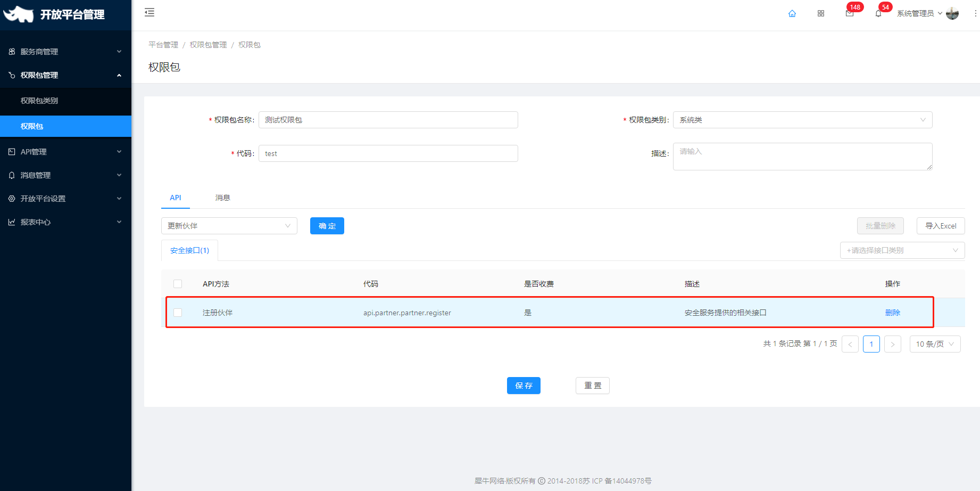980x491 pixels.
Task: Select the 权限包 sidebar item
Action: [x=65, y=126]
